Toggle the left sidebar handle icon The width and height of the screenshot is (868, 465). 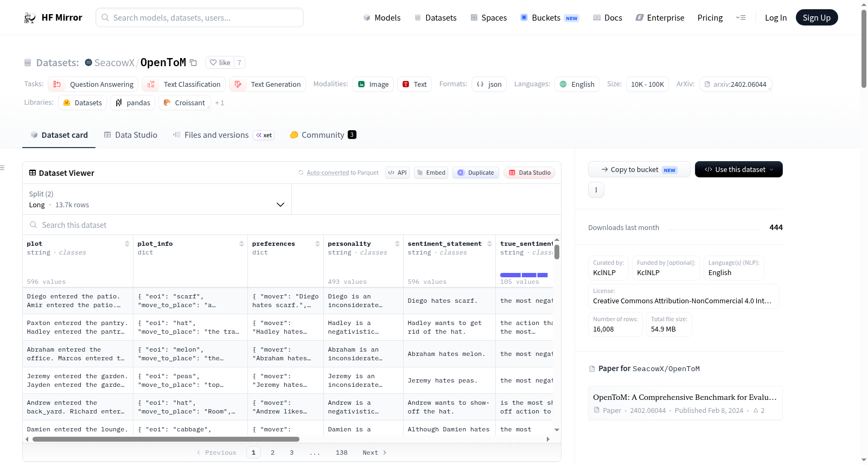click(2, 168)
